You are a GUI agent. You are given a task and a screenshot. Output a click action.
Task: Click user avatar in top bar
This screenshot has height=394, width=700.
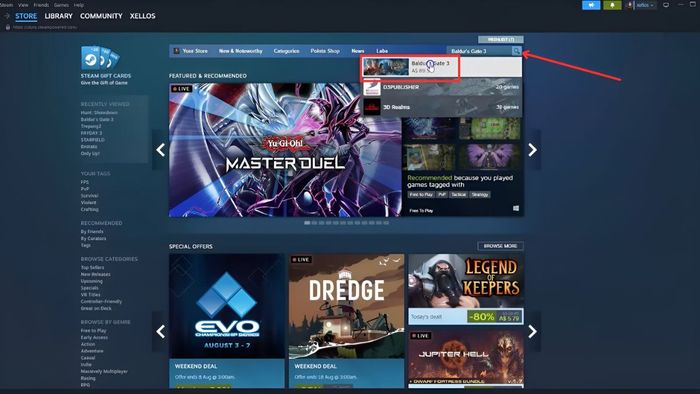pyautogui.click(x=630, y=5)
